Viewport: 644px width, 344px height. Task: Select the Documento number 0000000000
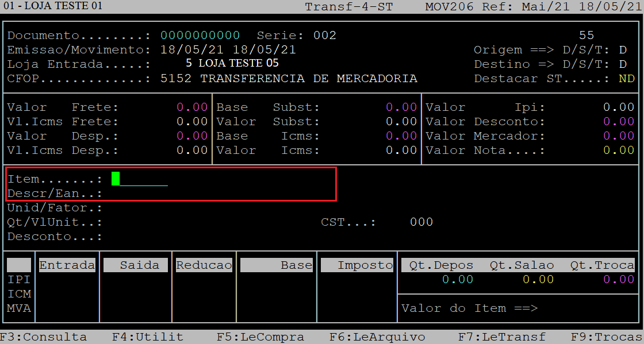(x=200, y=36)
